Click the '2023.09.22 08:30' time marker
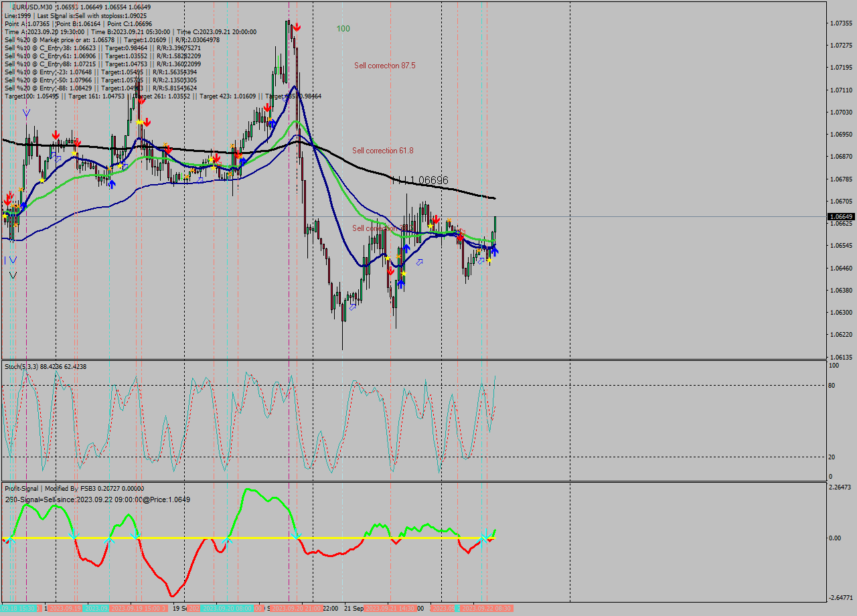The width and height of the screenshot is (857, 616). click(487, 608)
